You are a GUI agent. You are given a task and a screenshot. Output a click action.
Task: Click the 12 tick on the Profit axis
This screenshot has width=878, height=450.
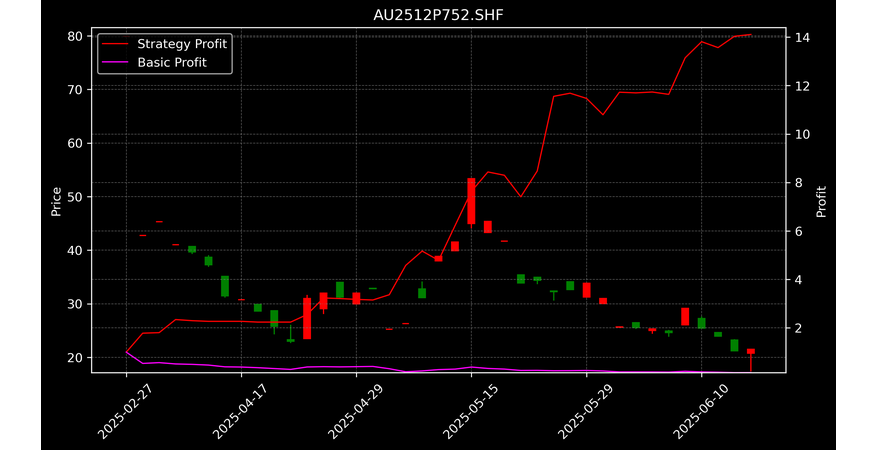tap(801, 86)
